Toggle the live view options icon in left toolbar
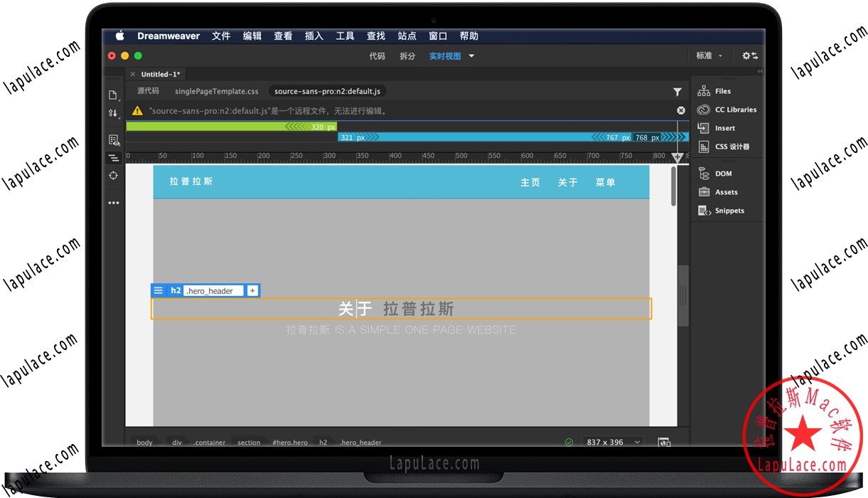This screenshot has height=498, width=868. point(113,140)
